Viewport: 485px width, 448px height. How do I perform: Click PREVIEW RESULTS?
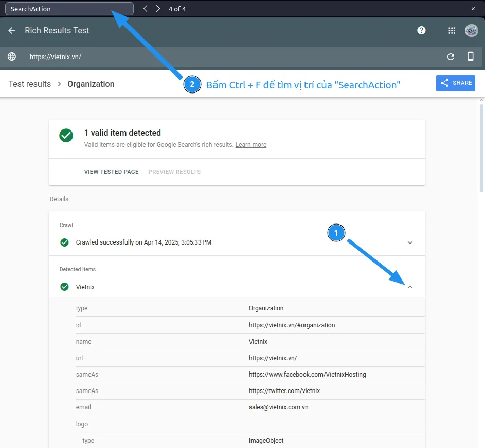(174, 172)
